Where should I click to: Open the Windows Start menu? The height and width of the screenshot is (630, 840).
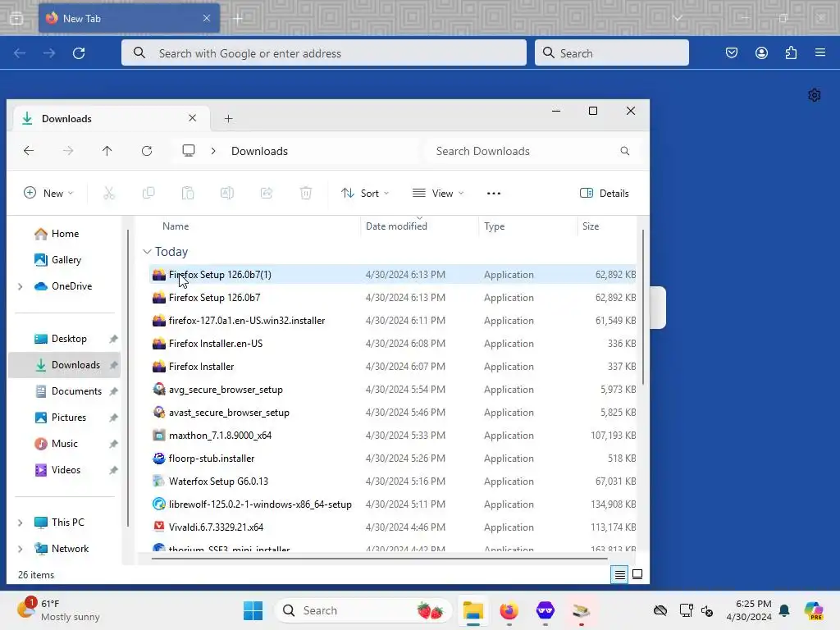click(x=253, y=610)
